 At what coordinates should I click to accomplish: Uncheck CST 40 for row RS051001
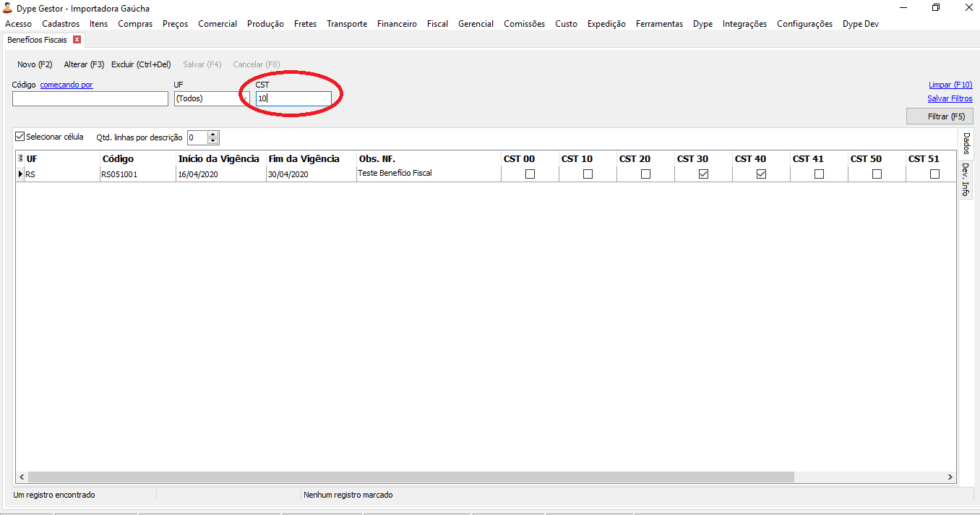761,174
